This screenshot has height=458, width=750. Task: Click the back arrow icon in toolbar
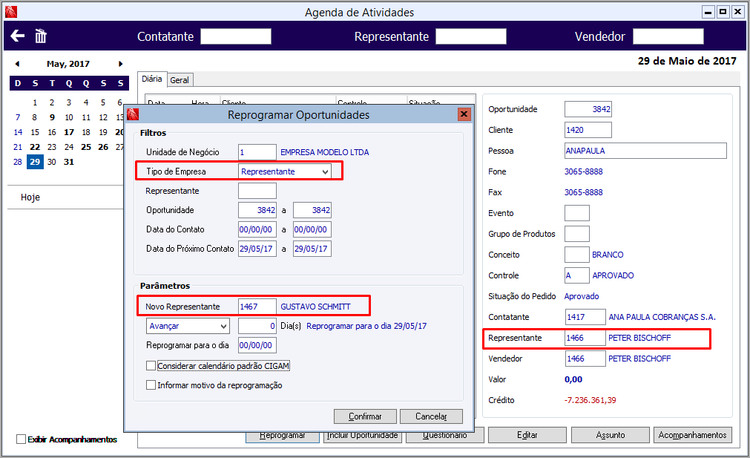coord(17,36)
